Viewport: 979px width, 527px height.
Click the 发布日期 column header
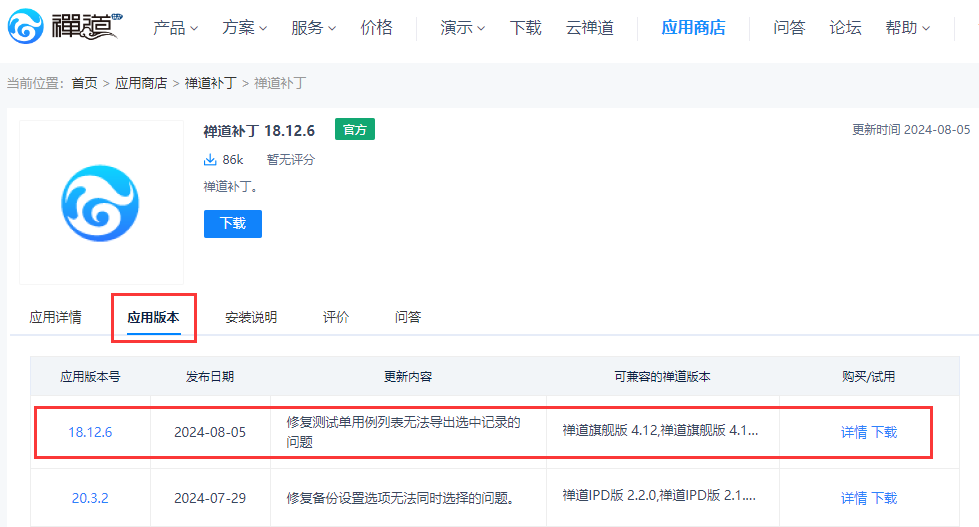coord(210,377)
